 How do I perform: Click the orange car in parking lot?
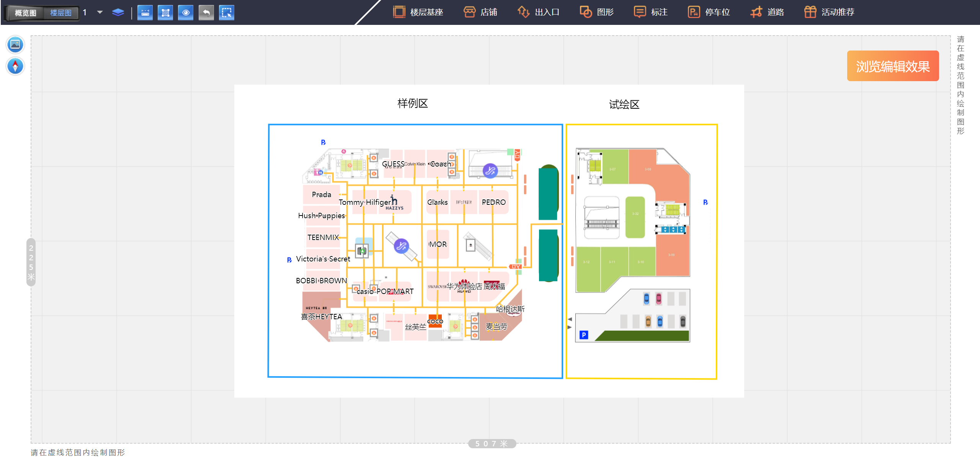(x=648, y=321)
